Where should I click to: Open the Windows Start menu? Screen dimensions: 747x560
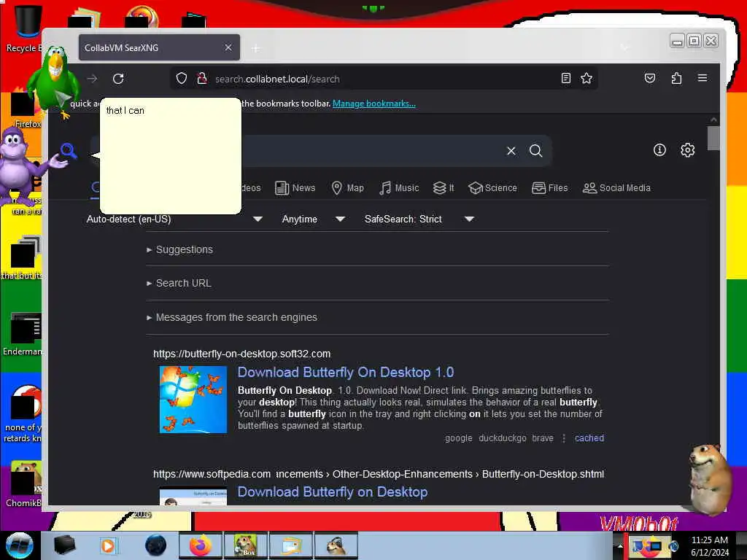[x=20, y=545]
